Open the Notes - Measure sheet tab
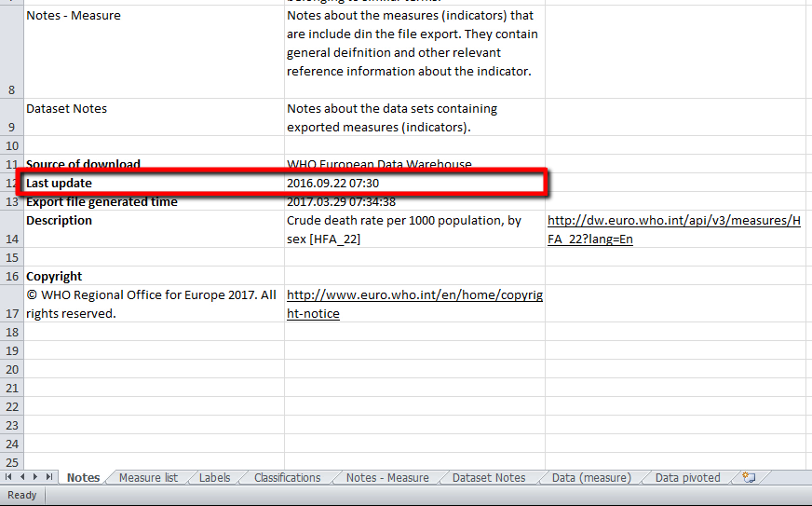The width and height of the screenshot is (812, 506). 387,477
